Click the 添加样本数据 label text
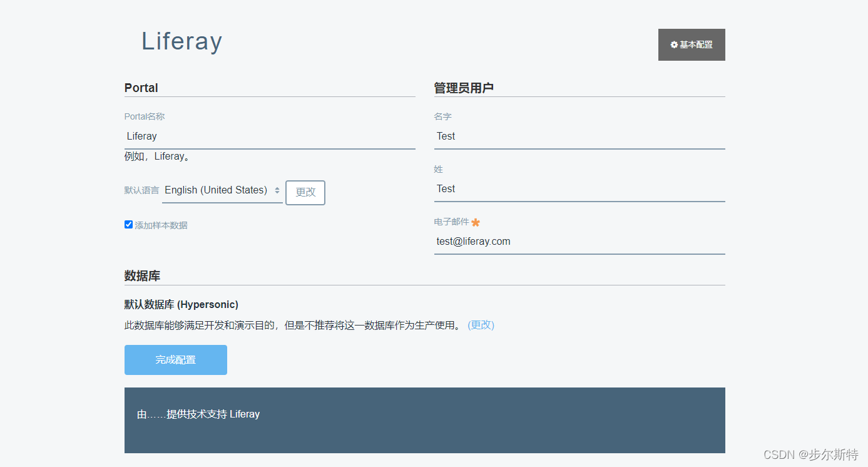The width and height of the screenshot is (868, 467). (161, 225)
